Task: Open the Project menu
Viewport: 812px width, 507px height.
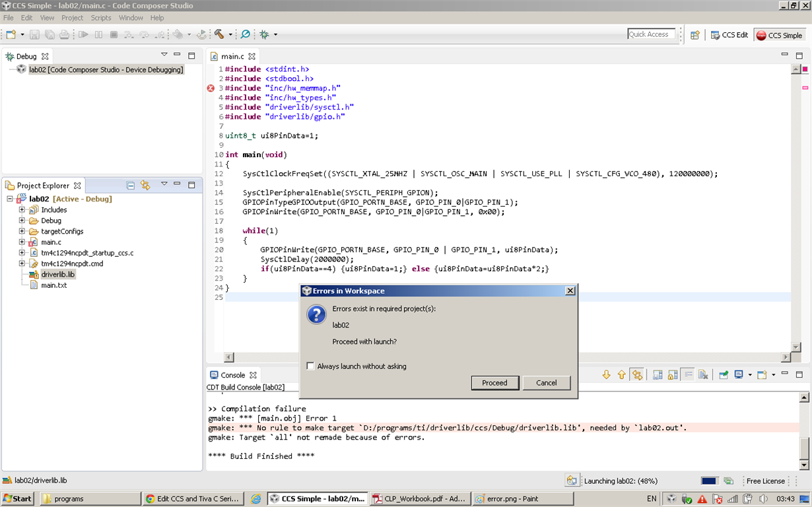Action: [72, 18]
